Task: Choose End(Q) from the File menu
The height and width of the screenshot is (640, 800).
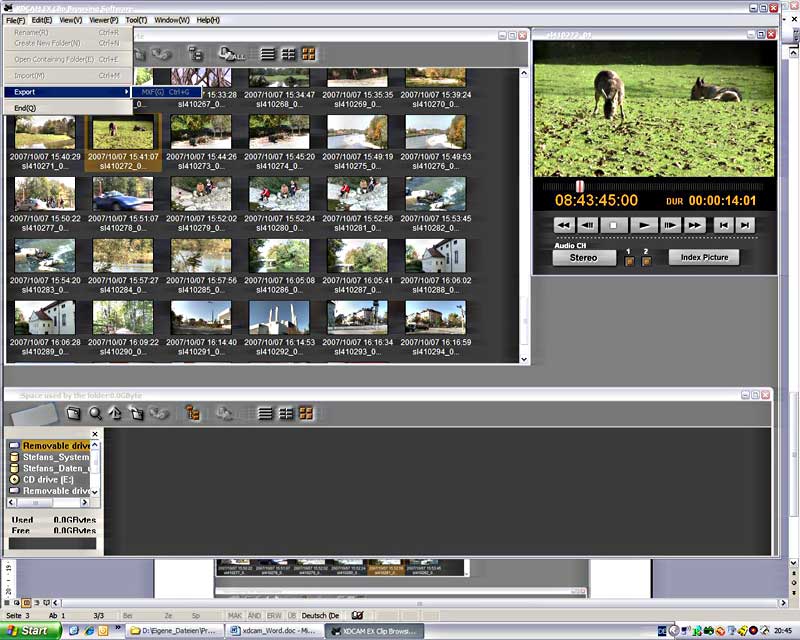Action: (x=25, y=108)
